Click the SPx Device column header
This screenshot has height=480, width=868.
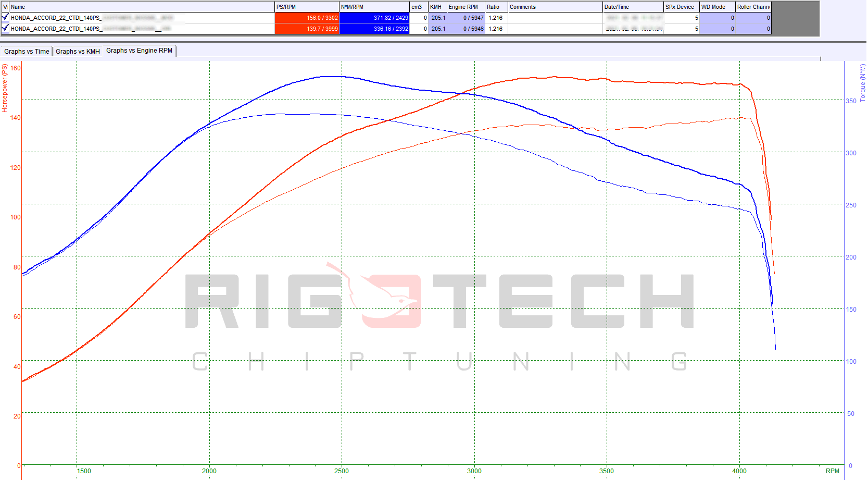click(682, 7)
